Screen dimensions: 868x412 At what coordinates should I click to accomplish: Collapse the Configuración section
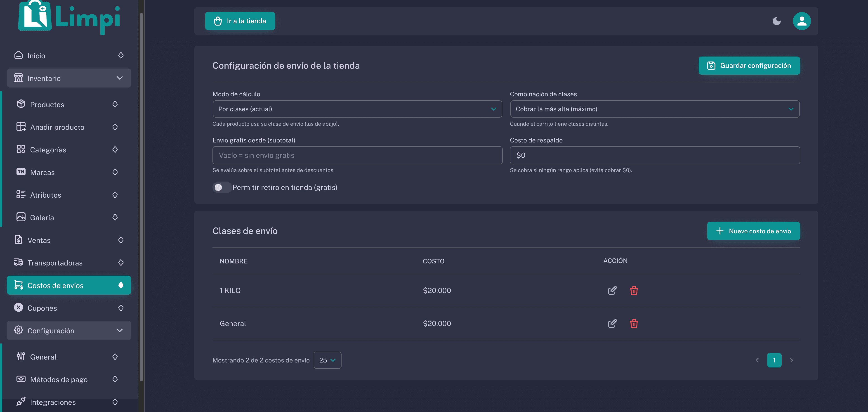tap(69, 330)
